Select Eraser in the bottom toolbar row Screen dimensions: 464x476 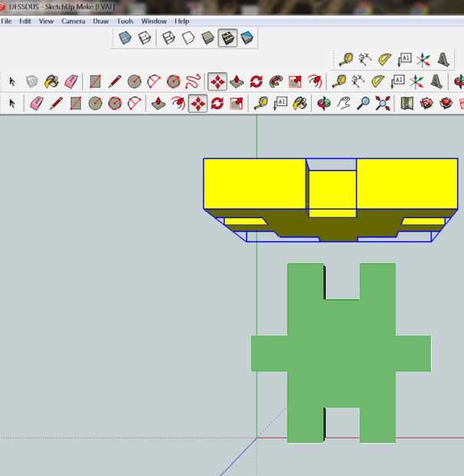[x=36, y=104]
